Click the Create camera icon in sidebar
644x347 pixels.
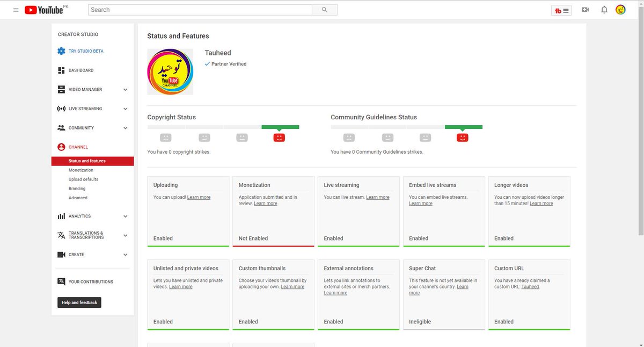pyautogui.click(x=61, y=255)
